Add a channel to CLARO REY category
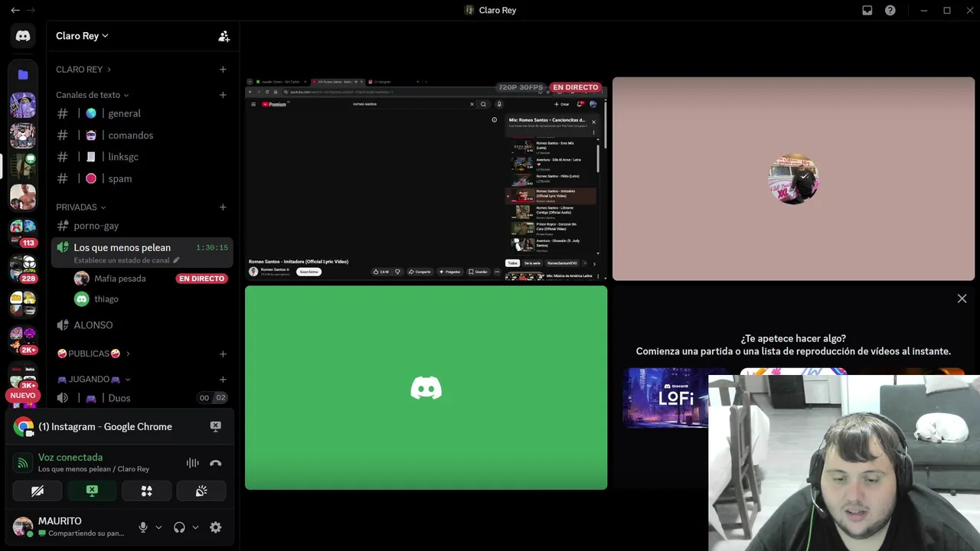The height and width of the screenshot is (551, 980). (x=223, y=70)
